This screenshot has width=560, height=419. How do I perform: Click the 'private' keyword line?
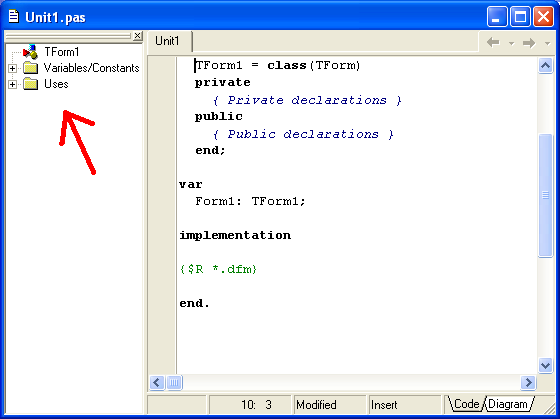click(x=222, y=83)
